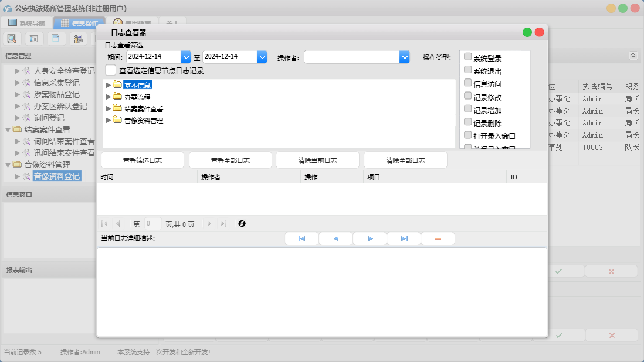Tick the 记录删除 operation type checkbox
Viewport: 644px width, 362px height.
pos(467,122)
